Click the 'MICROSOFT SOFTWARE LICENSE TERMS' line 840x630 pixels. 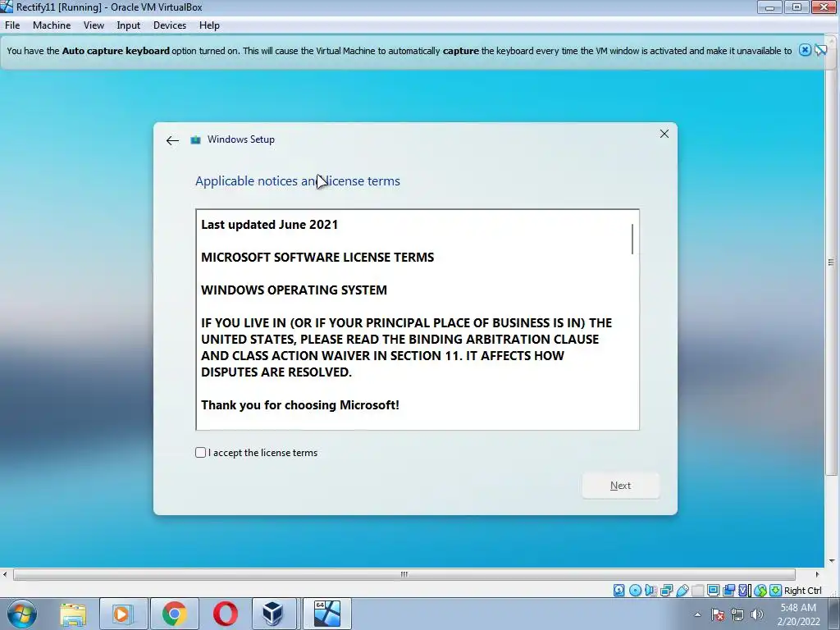317,257
